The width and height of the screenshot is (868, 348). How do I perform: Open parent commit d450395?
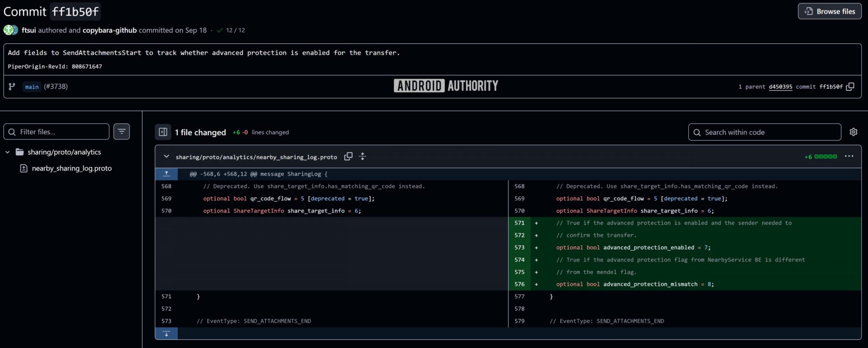pyautogui.click(x=780, y=86)
